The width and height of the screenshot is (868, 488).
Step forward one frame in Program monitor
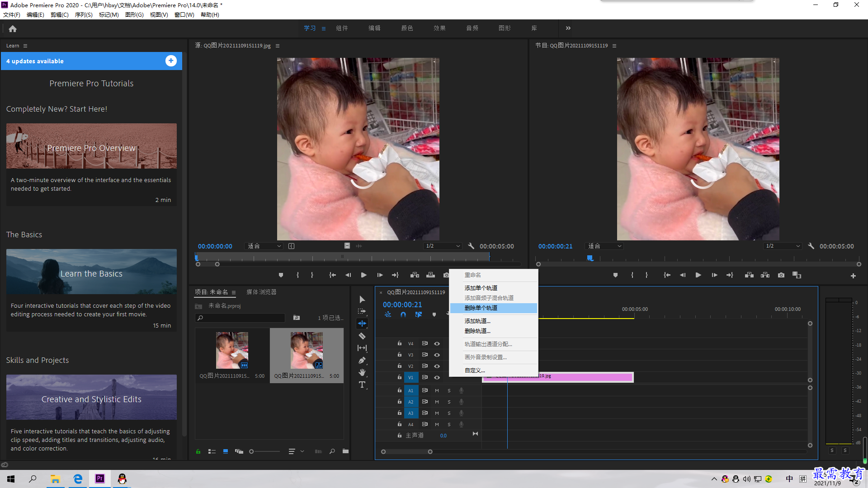[x=714, y=275]
